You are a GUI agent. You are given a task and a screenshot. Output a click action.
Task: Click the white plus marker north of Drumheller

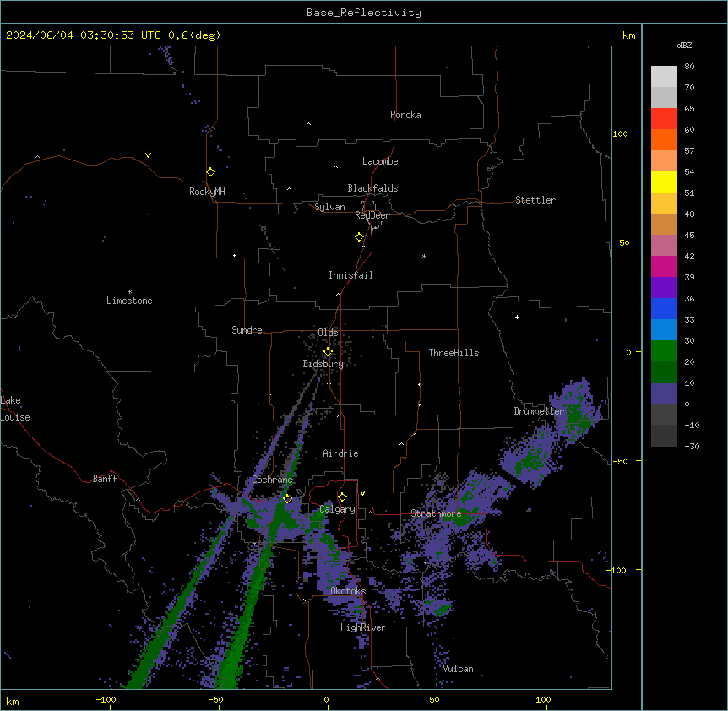[517, 317]
